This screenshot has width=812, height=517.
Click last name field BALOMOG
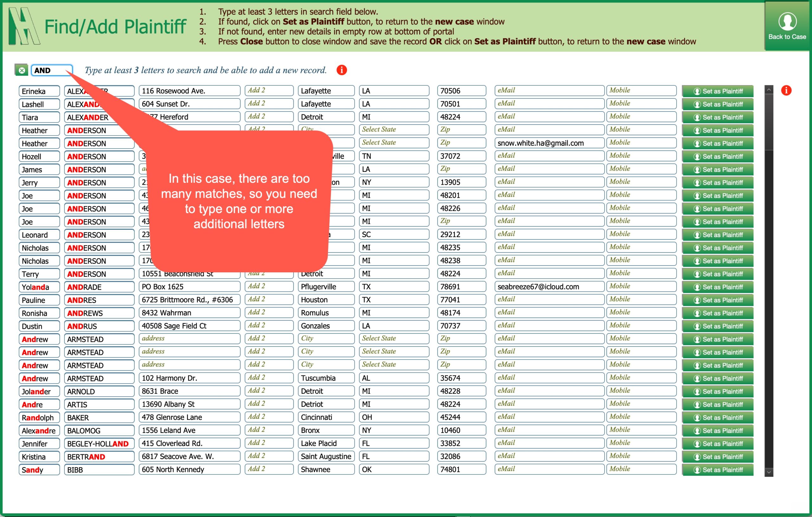[x=99, y=431]
